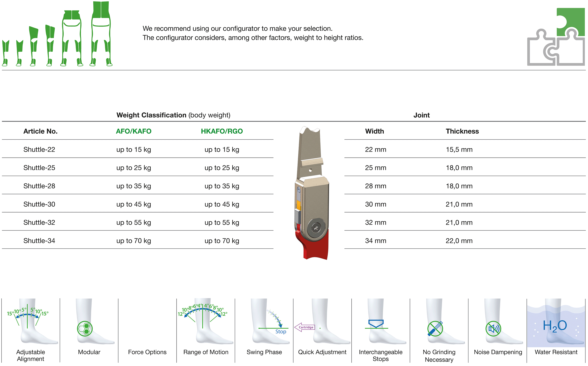588x366 pixels.
Task: Select the Shuttle-30 article entry
Action: coord(39,204)
